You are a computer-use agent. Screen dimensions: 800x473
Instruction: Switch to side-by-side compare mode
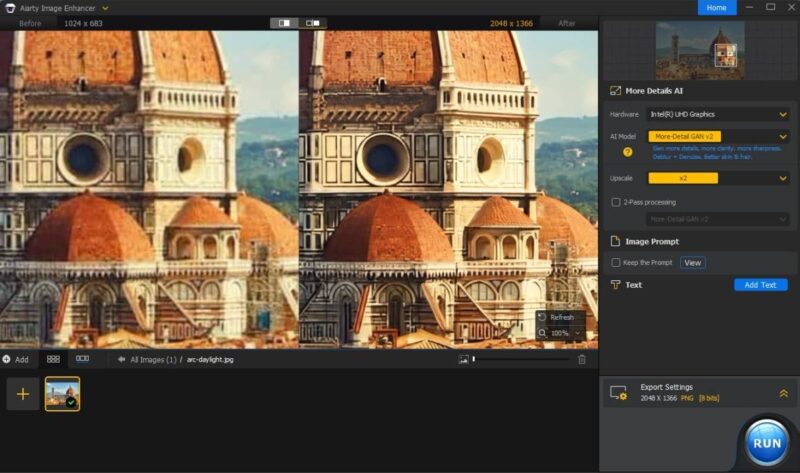312,23
